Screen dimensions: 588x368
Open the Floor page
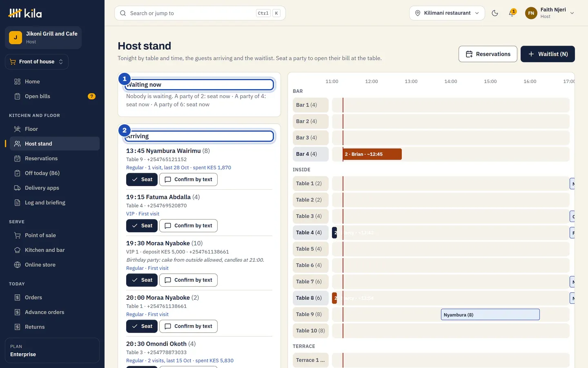(55, 129)
